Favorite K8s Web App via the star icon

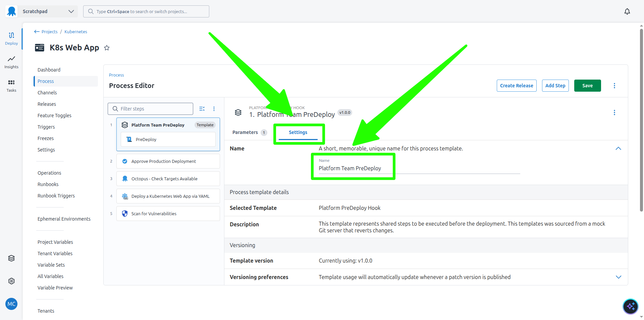pyautogui.click(x=107, y=48)
